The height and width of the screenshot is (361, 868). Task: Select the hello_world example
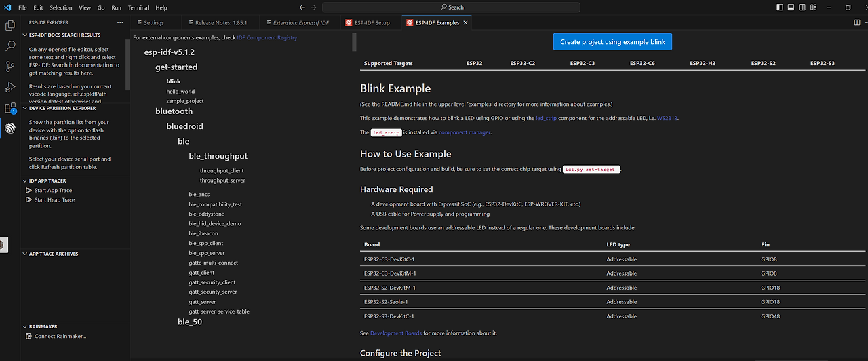click(180, 91)
